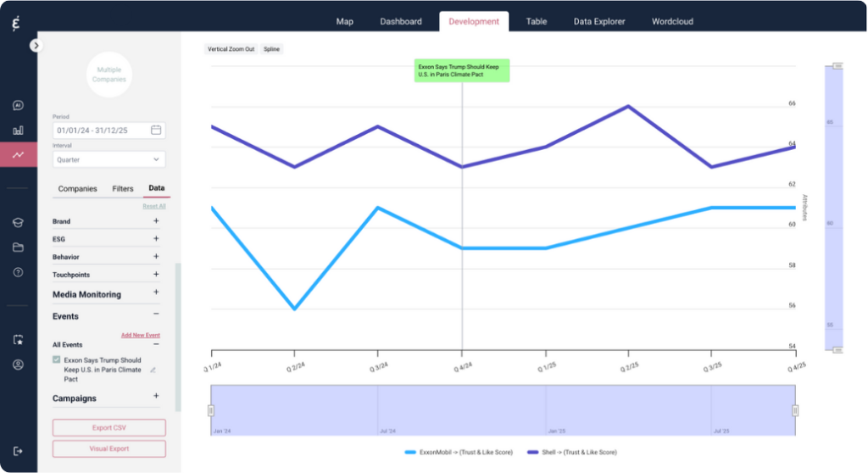Select the trend line icon in sidebar
The height and width of the screenshot is (473, 868).
coord(18,155)
